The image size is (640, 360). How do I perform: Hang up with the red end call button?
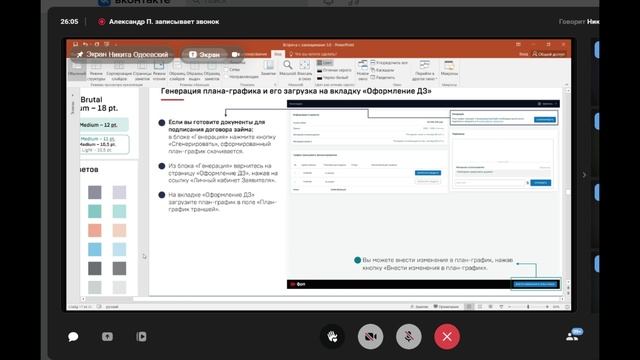(447, 337)
